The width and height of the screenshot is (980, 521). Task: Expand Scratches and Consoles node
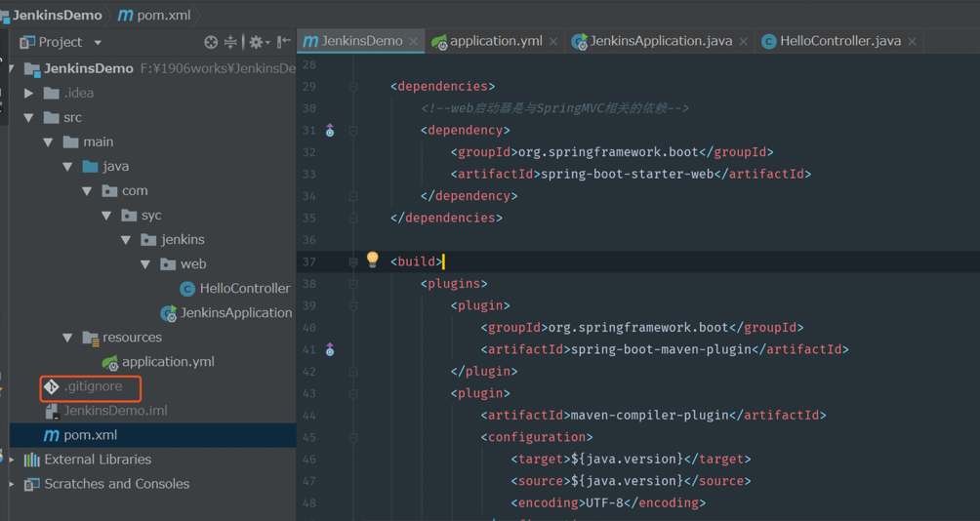tap(12, 484)
